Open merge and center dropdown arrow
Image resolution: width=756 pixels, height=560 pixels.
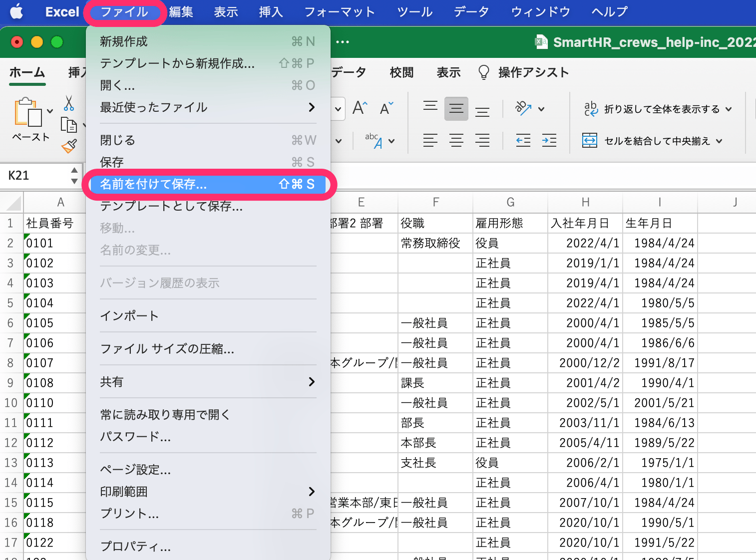pos(719,141)
